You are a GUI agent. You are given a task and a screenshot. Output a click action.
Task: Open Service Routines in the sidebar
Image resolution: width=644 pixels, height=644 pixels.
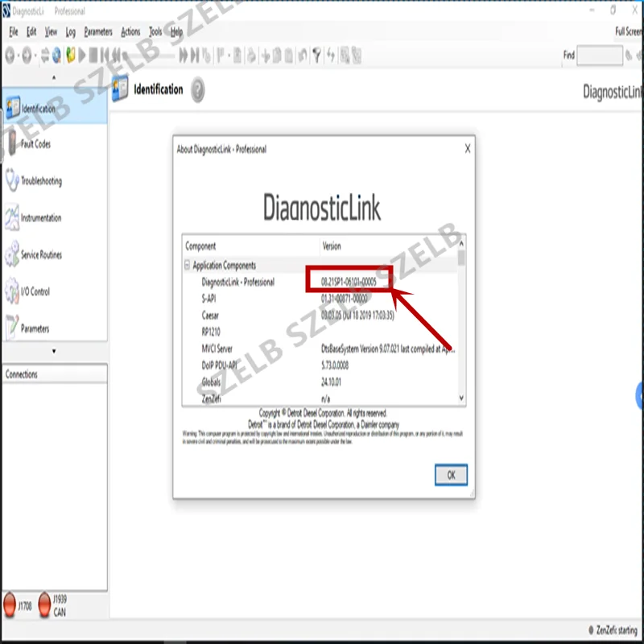tap(55, 254)
